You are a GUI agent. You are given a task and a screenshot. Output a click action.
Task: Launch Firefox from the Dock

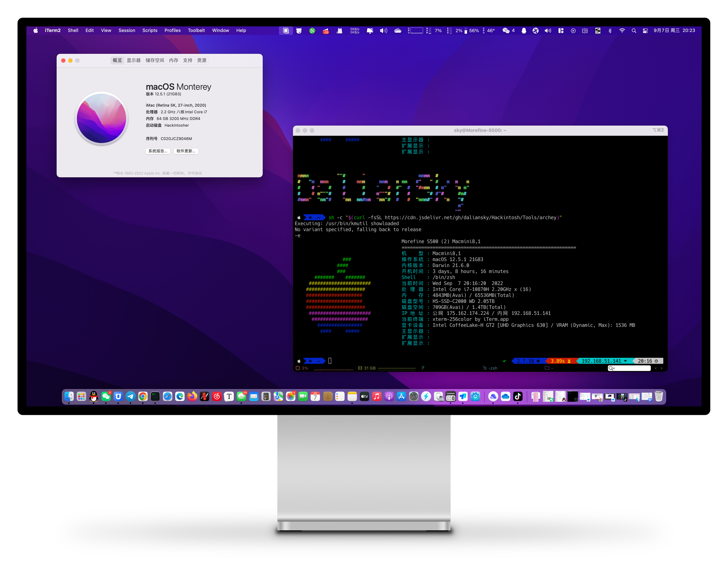click(x=192, y=396)
